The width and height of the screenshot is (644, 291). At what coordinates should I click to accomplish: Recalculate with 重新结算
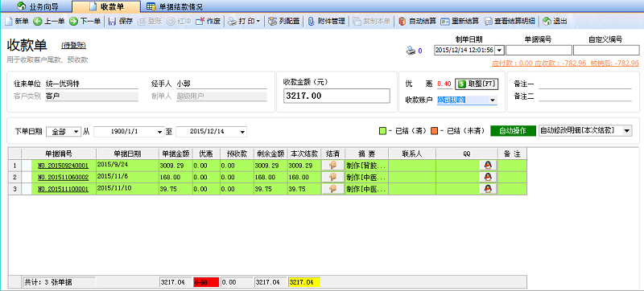click(x=460, y=22)
